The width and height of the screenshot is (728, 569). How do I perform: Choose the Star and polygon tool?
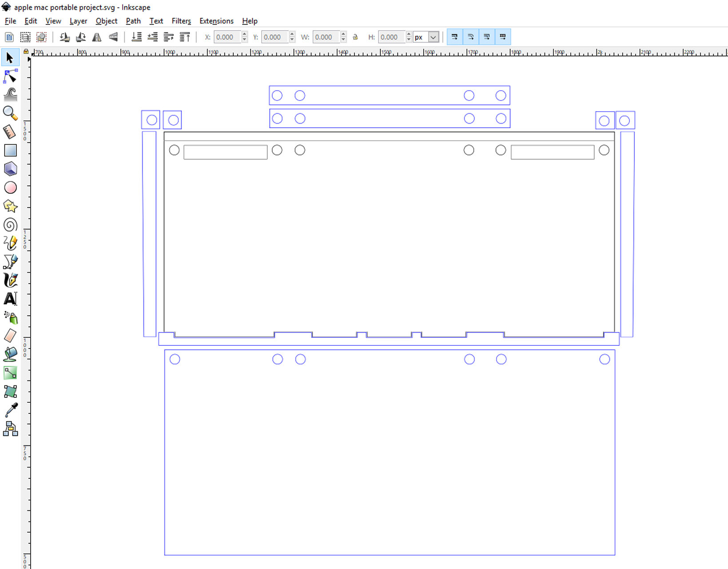[10, 206]
